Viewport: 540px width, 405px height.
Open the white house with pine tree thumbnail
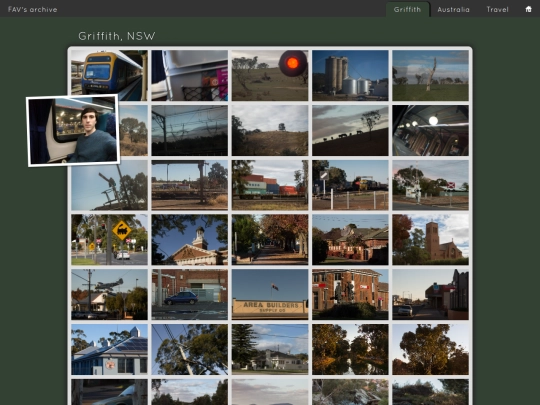pyautogui.click(x=270, y=349)
